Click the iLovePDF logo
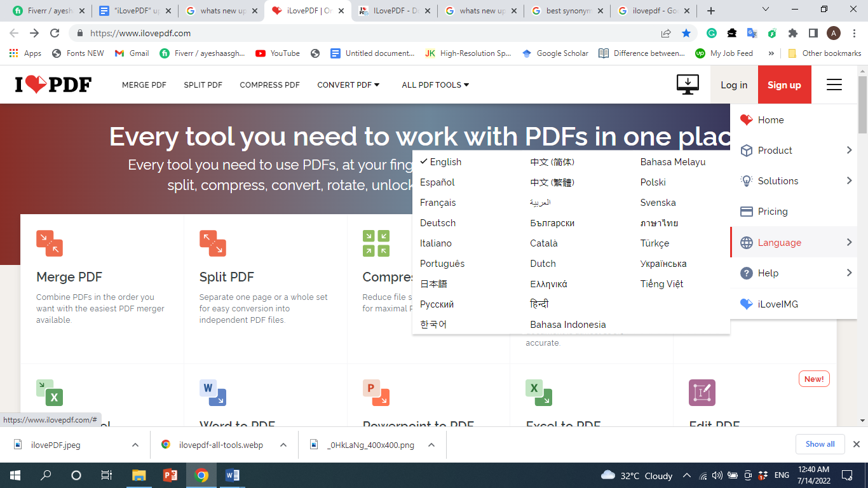This screenshot has width=868, height=488. click(53, 85)
